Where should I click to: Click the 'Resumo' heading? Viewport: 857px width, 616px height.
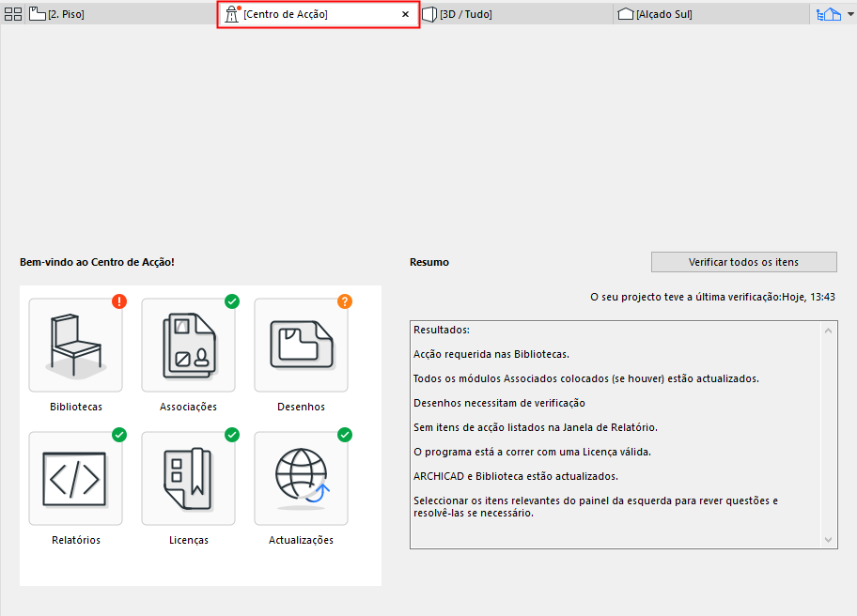pos(429,262)
